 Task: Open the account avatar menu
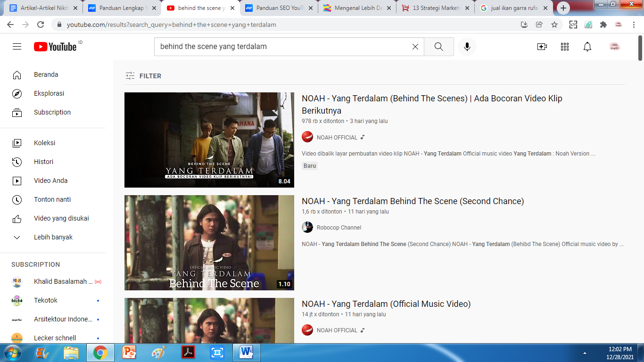(615, 47)
